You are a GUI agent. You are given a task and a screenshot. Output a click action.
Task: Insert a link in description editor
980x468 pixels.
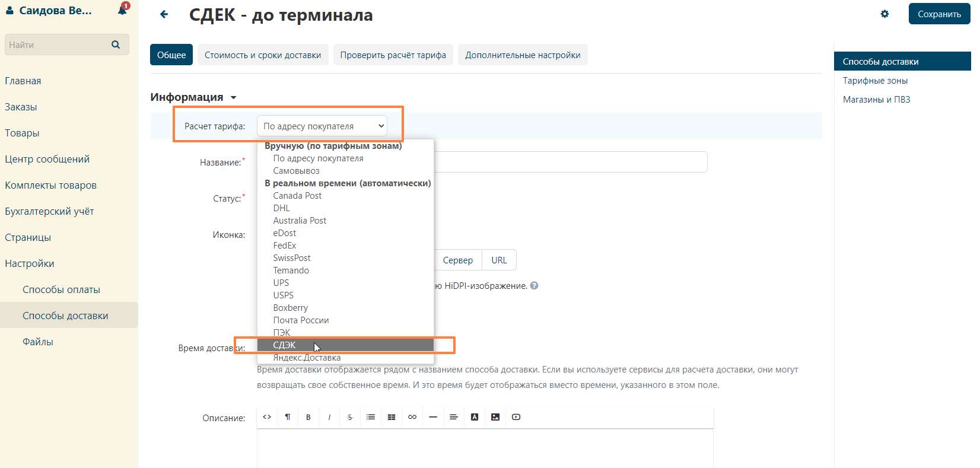[x=412, y=417]
